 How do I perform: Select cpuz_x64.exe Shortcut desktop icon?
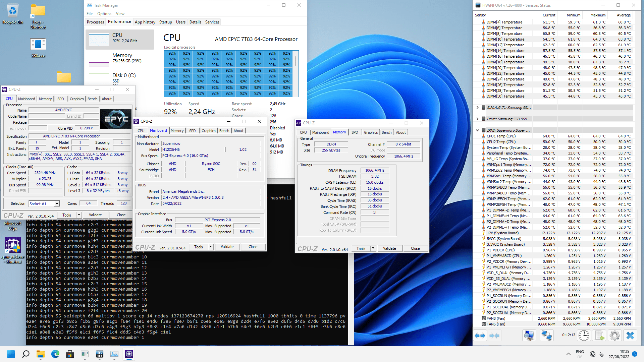pyautogui.click(x=13, y=251)
